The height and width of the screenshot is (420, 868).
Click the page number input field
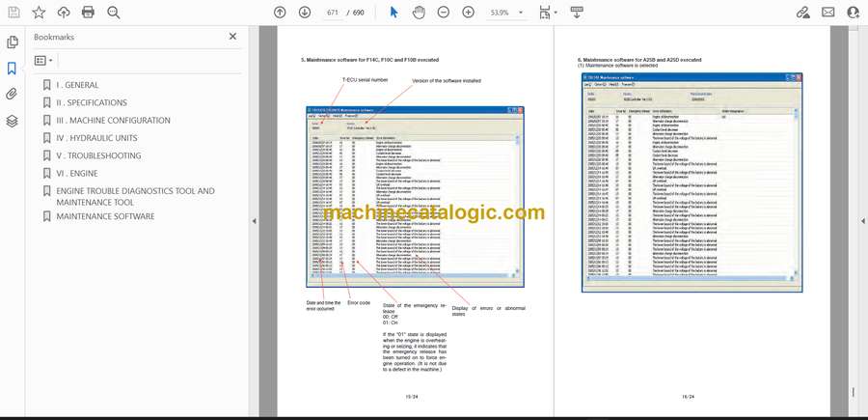333,13
